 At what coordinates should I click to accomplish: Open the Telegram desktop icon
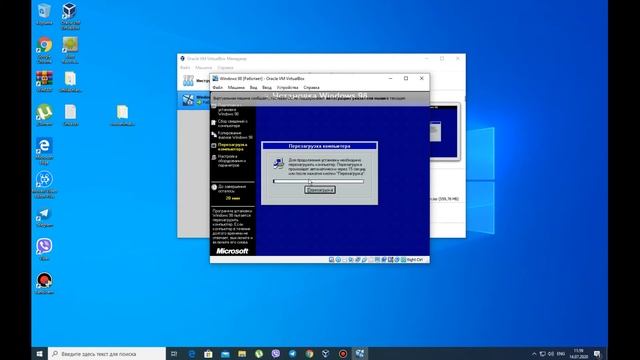pos(44,217)
